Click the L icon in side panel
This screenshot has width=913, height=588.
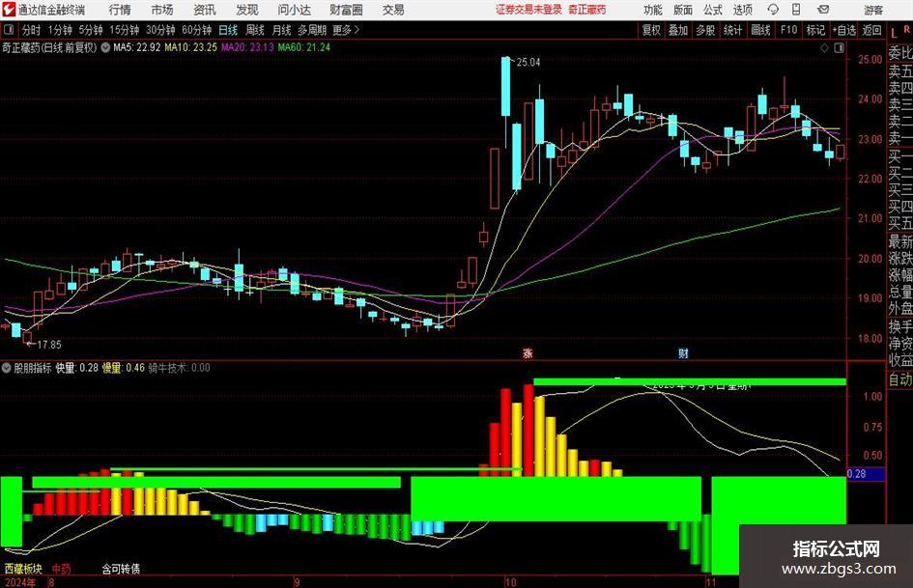pos(894,33)
